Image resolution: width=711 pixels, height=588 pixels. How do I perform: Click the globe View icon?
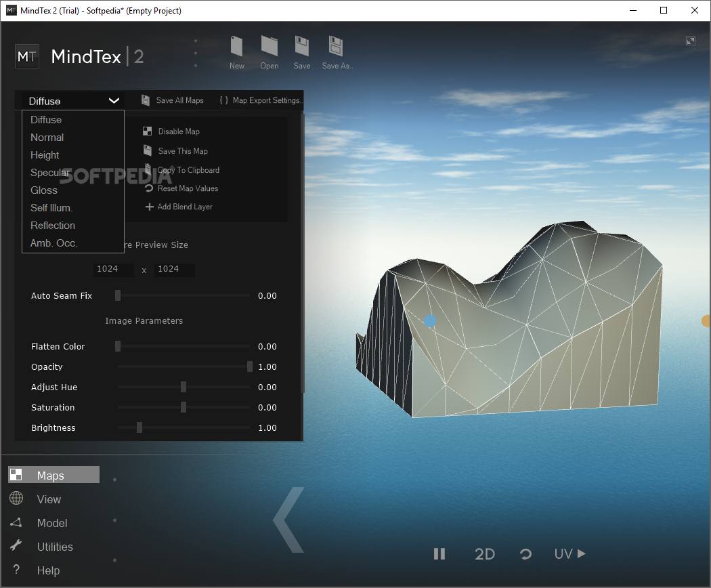click(16, 498)
